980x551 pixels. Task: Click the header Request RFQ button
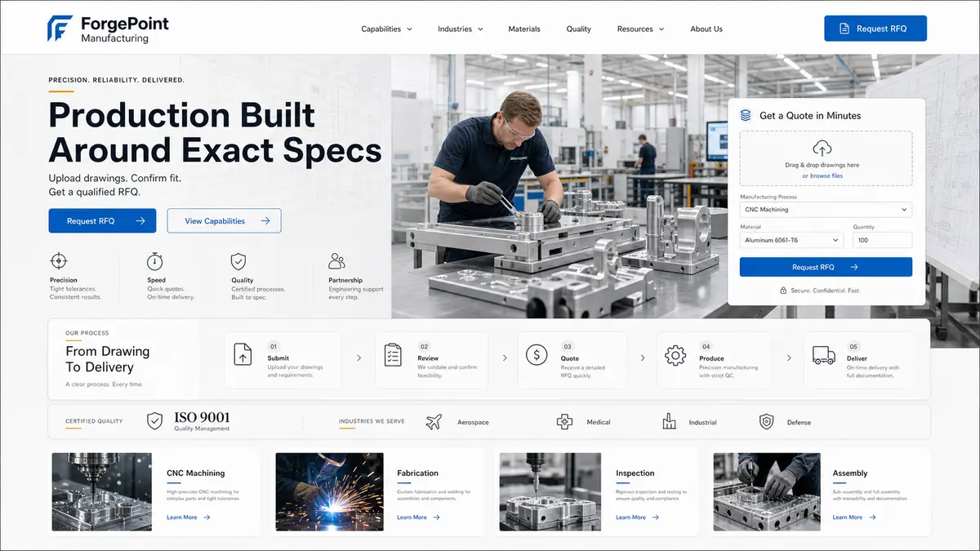coord(875,29)
